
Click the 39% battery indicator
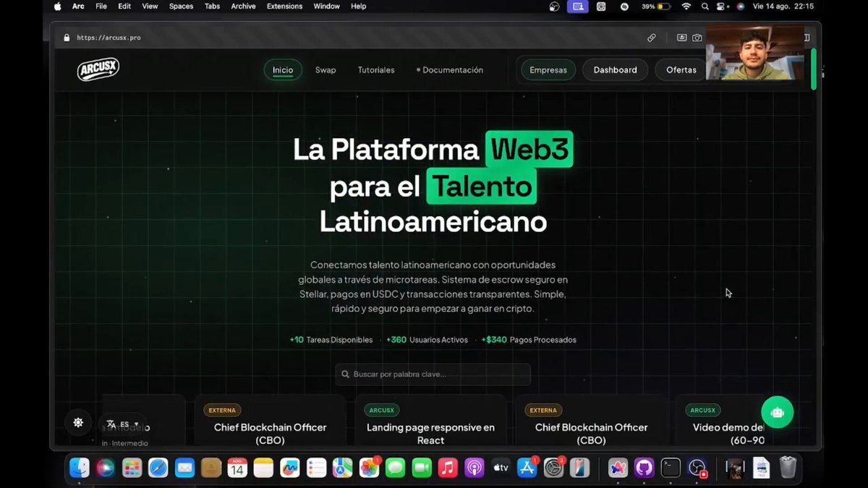coord(657,7)
